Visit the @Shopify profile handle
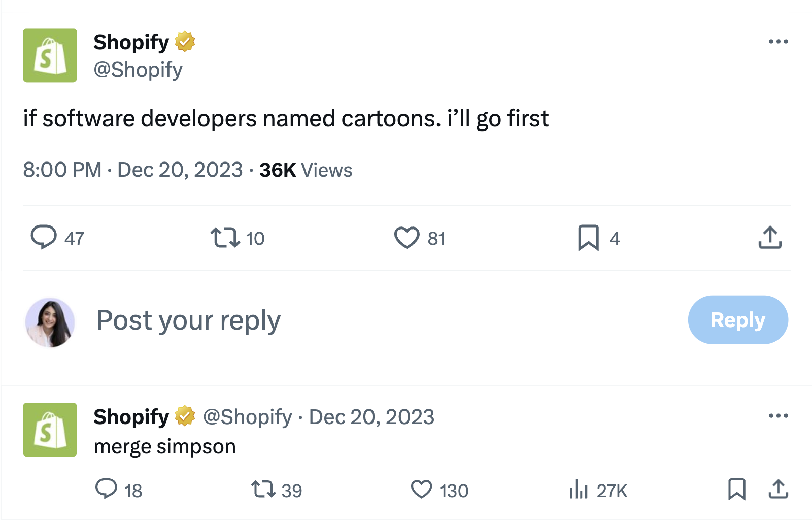Viewport: 812px width, 520px height. [138, 70]
